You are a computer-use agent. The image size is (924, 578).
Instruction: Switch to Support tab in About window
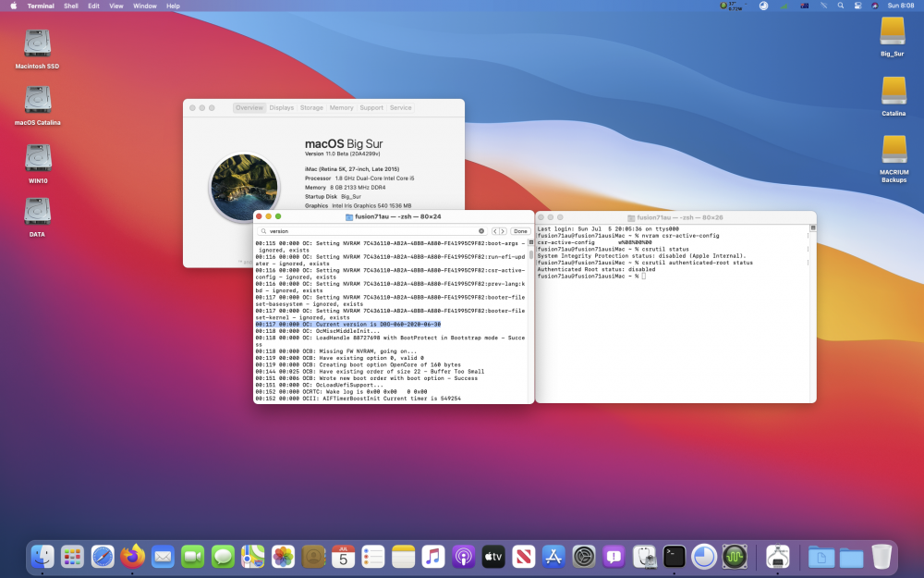pos(371,108)
